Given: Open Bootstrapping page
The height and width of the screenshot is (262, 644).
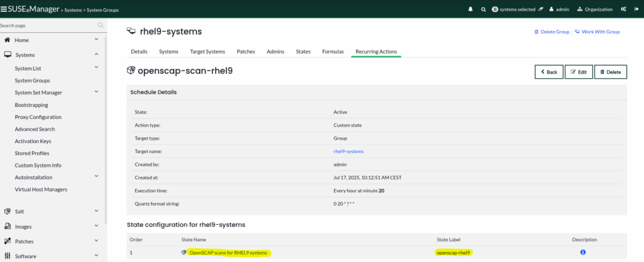Looking at the screenshot, I should point(31,105).
